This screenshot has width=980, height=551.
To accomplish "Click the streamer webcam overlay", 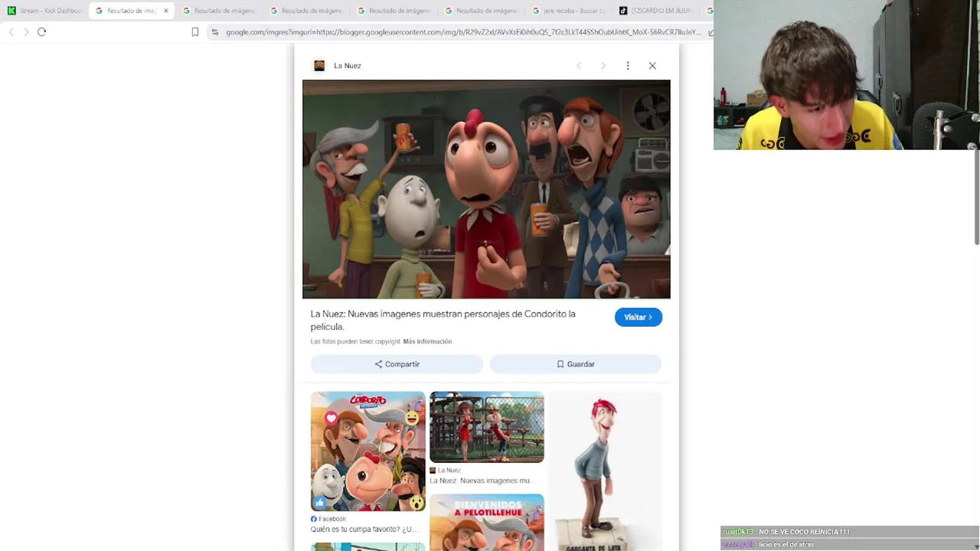I will pyautogui.click(x=847, y=75).
